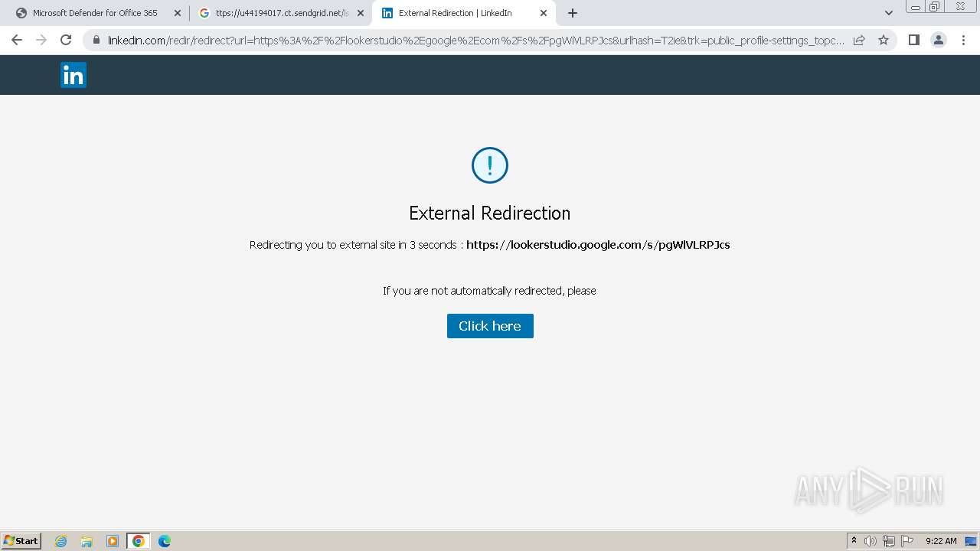
Task: Click 'If you are not automatically redirected' text
Action: coord(489,291)
